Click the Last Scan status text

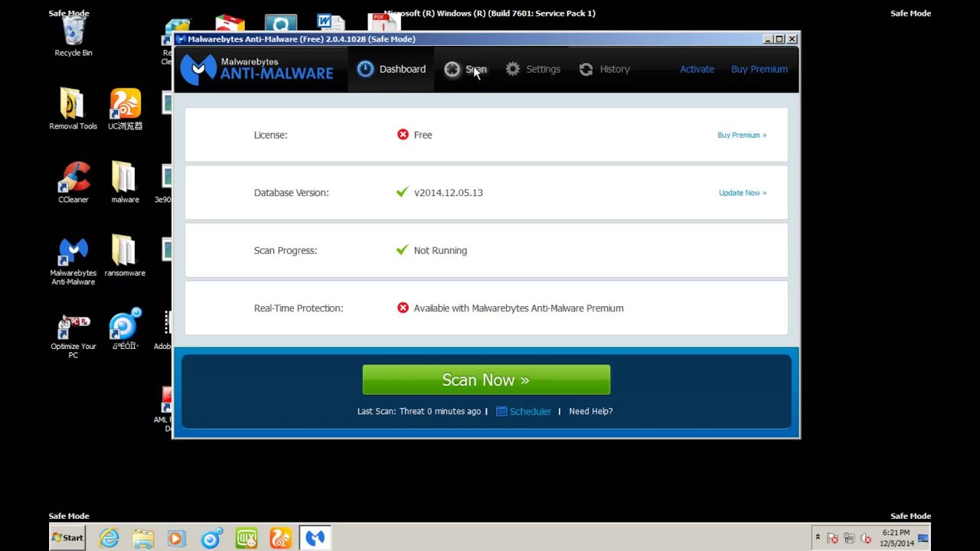click(419, 411)
